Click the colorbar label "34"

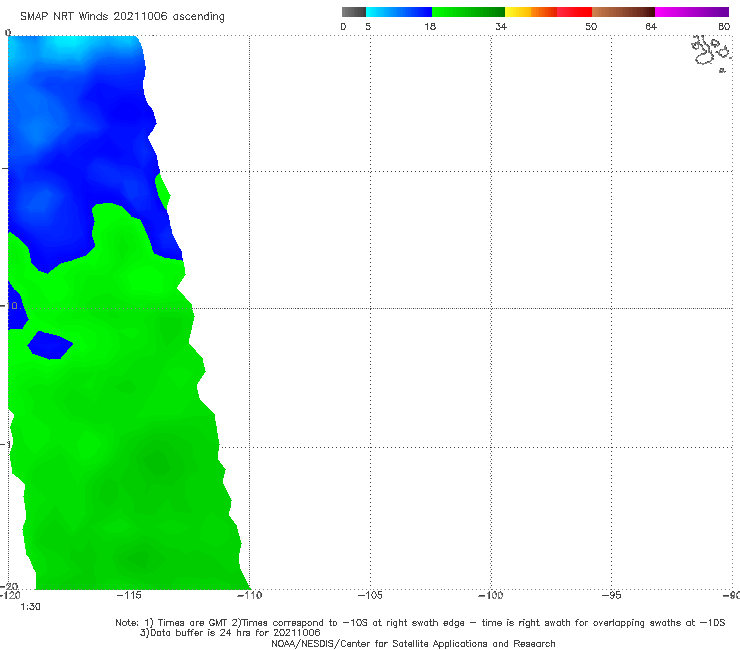point(501,26)
